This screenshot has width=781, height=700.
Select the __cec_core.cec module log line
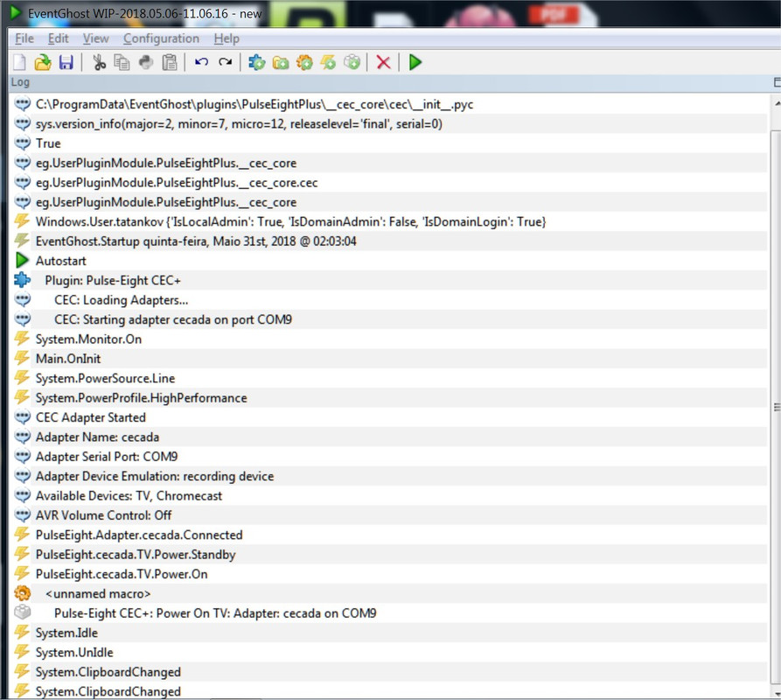click(x=390, y=182)
